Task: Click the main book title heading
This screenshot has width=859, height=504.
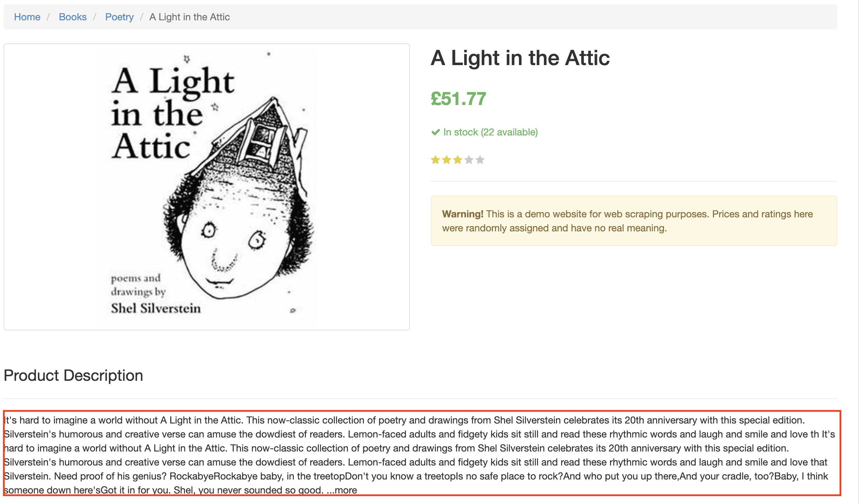Action: coord(520,58)
